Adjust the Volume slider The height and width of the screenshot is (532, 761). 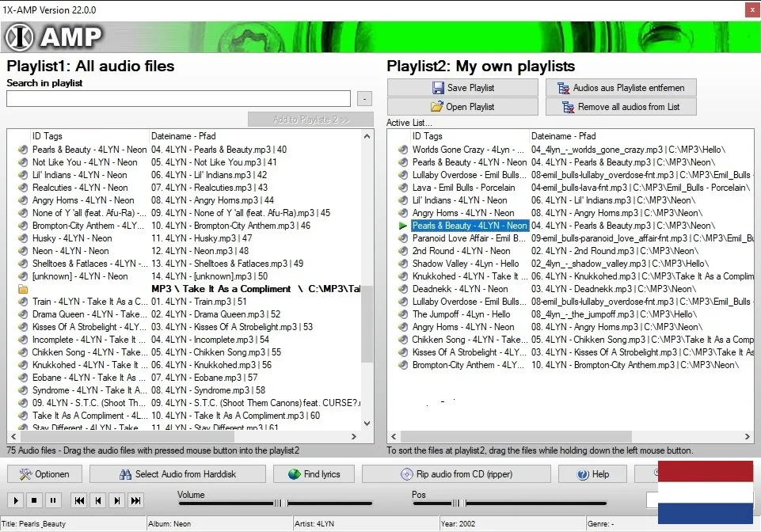point(281,502)
